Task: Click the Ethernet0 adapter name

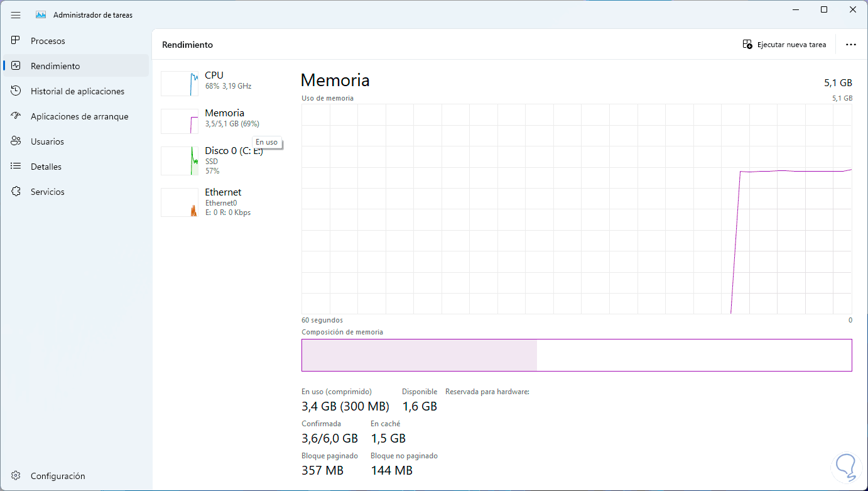Action: pos(221,203)
